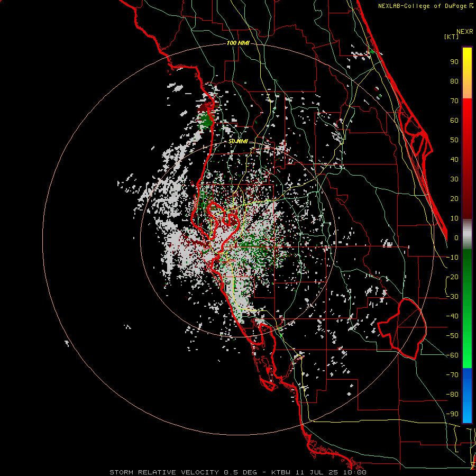Click the 80 value on velocity scale
Viewport: 476px width, 476px height.
pos(454,81)
